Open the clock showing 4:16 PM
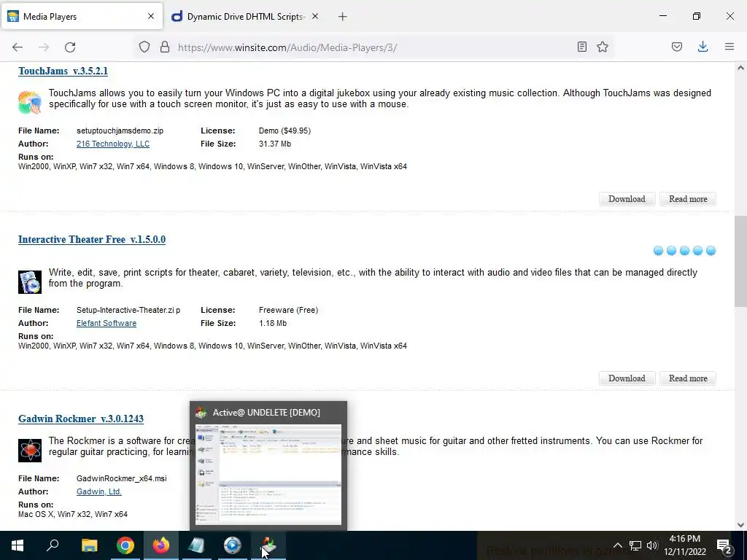Viewport: 747px width, 560px height. [684, 545]
